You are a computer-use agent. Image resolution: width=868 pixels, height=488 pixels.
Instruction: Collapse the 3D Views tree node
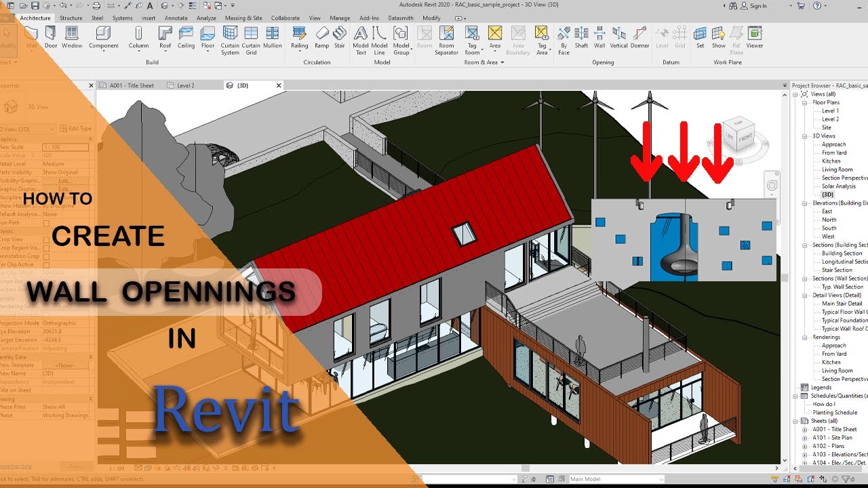805,136
